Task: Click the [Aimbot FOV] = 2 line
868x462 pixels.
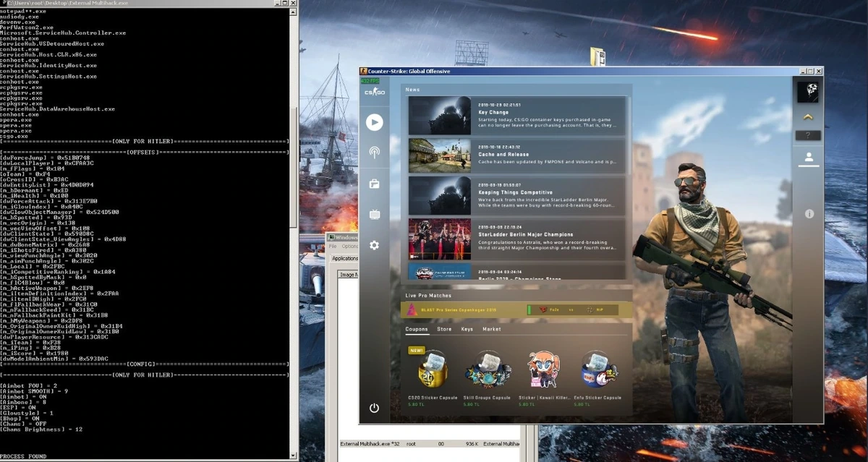Action: (29, 386)
